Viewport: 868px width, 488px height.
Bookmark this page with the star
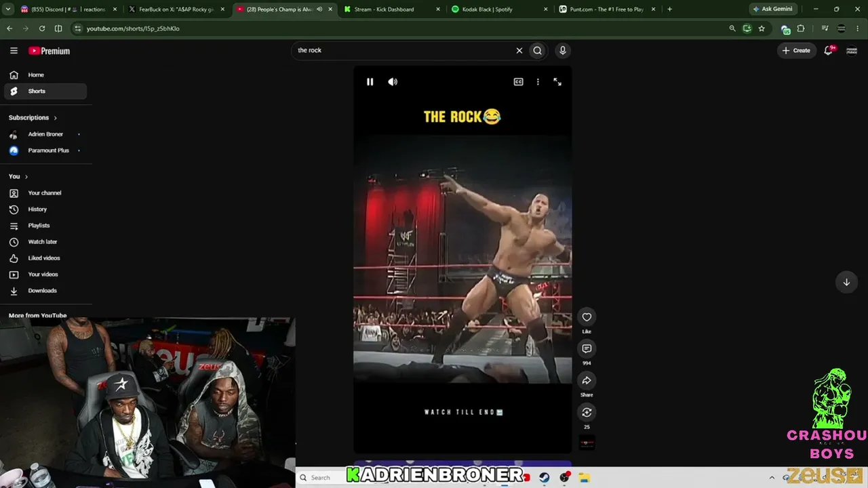pos(762,28)
